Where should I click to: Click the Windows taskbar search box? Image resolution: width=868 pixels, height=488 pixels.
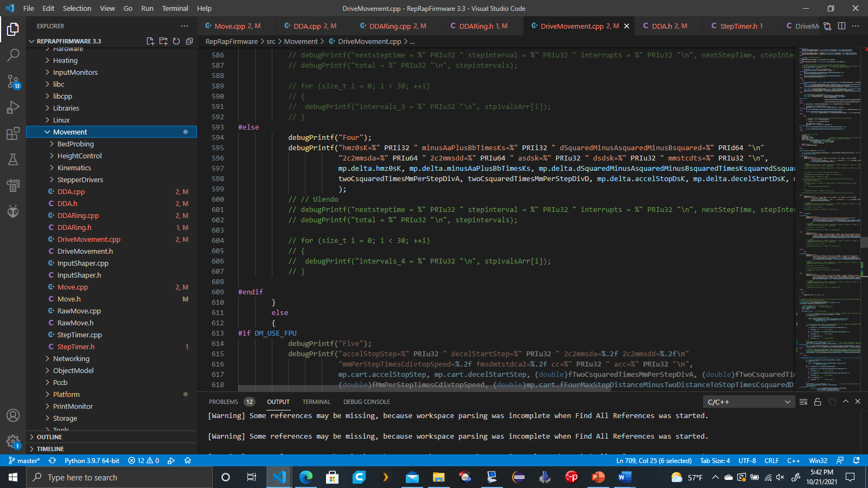point(120,477)
